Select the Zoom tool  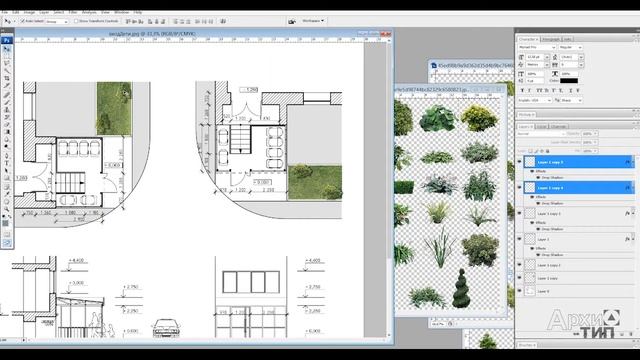(7, 209)
